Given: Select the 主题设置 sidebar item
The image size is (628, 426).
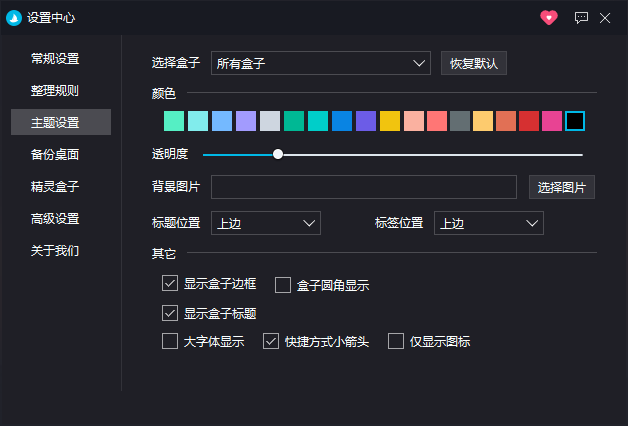Looking at the screenshot, I should click(61, 122).
